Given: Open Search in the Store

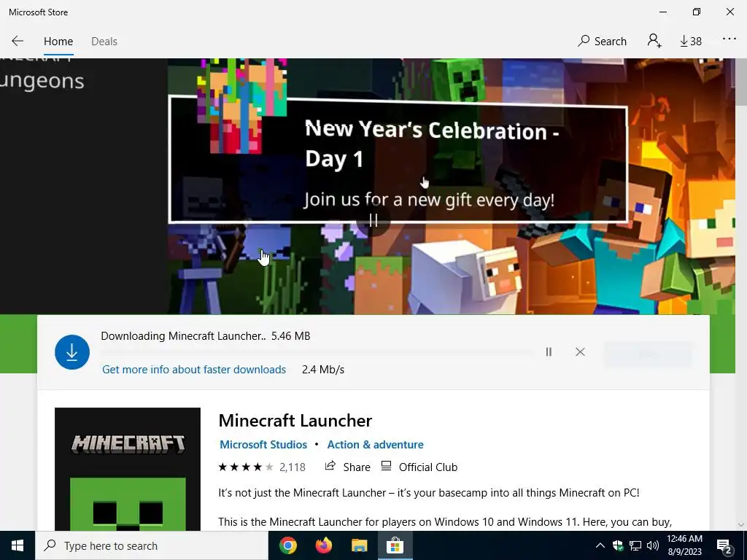Looking at the screenshot, I should click(602, 42).
